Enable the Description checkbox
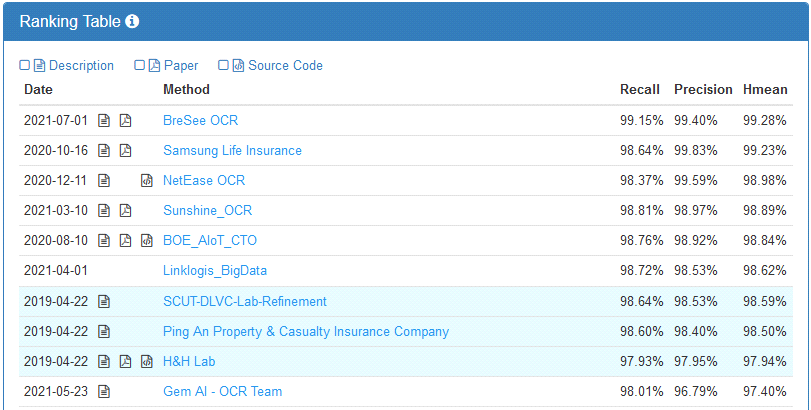 pos(24,65)
